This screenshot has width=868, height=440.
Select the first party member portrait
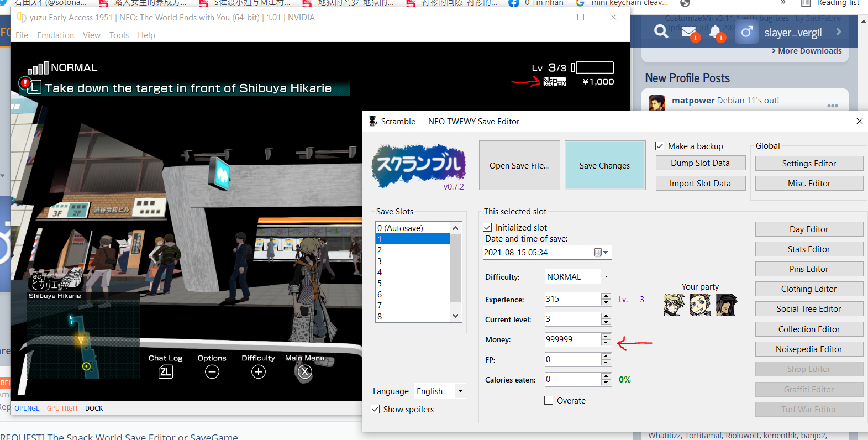point(674,305)
